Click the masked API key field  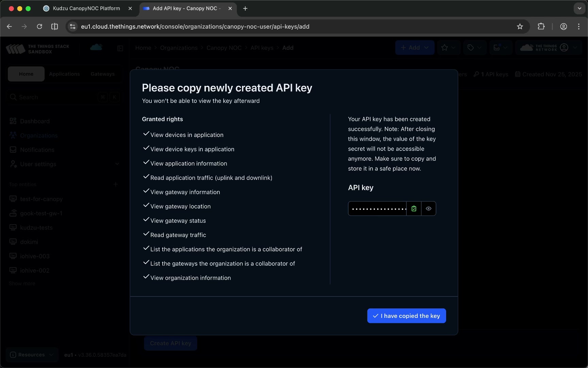(x=377, y=209)
